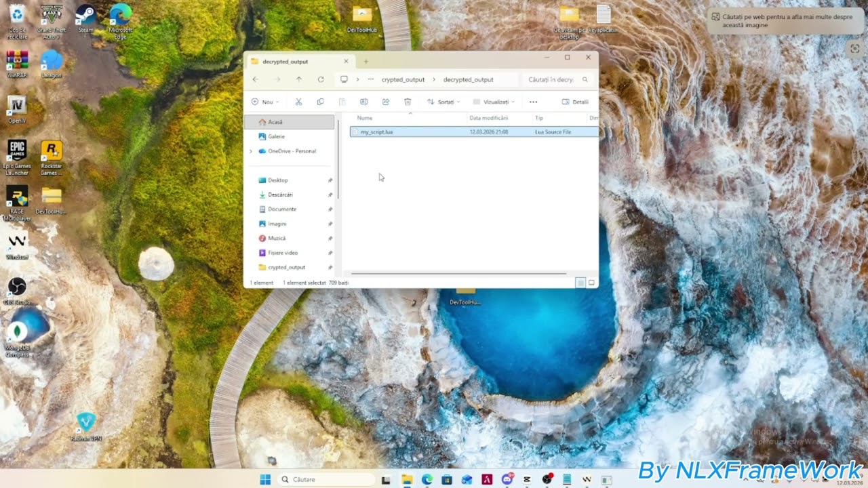868x488 pixels.
Task: Refresh the decrypted_output folder view
Action: pyautogui.click(x=321, y=79)
